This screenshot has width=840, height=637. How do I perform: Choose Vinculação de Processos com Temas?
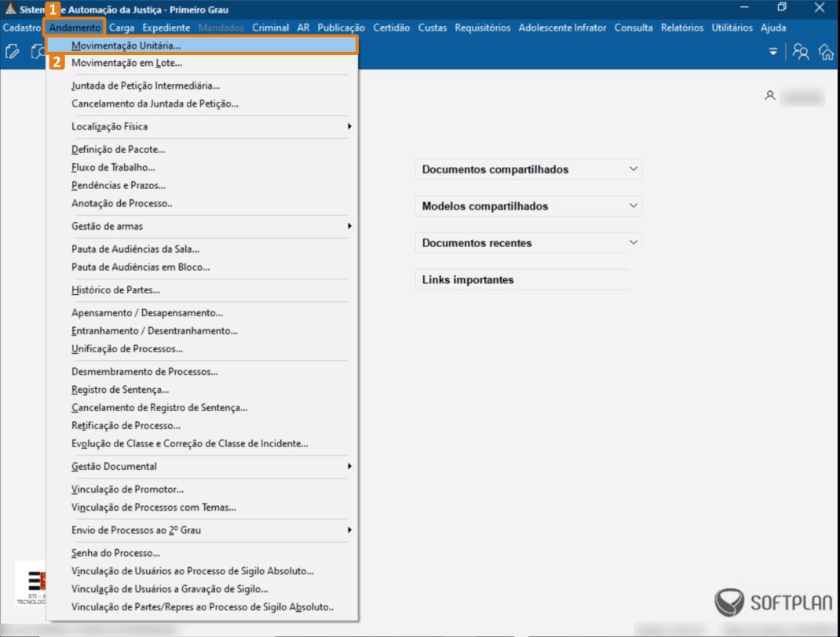pyautogui.click(x=202, y=508)
